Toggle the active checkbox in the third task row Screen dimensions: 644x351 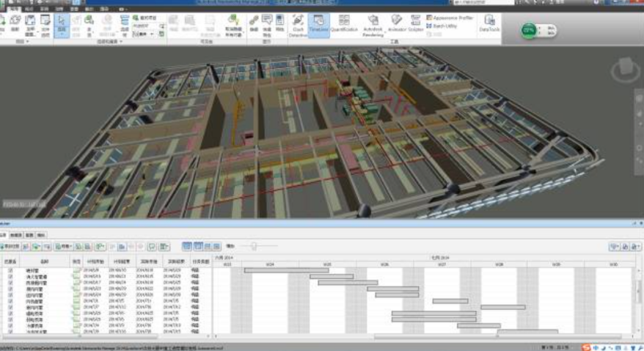tap(10, 282)
